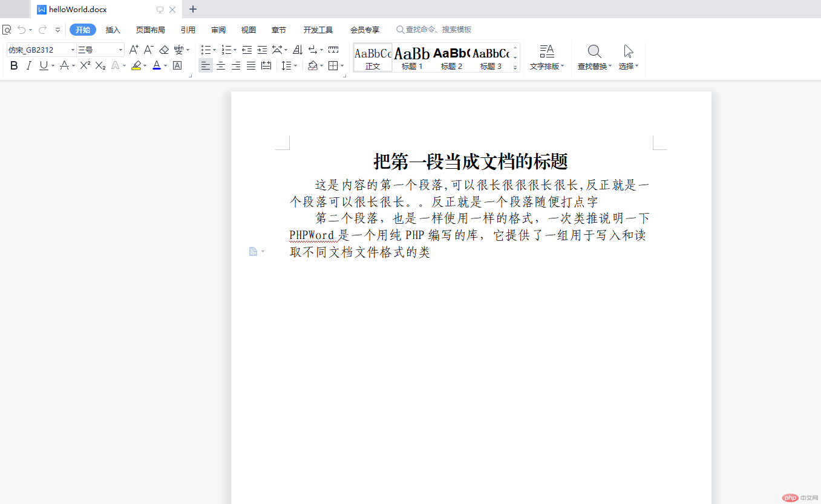Click the line spacing icon
The height and width of the screenshot is (504, 821).
point(286,65)
